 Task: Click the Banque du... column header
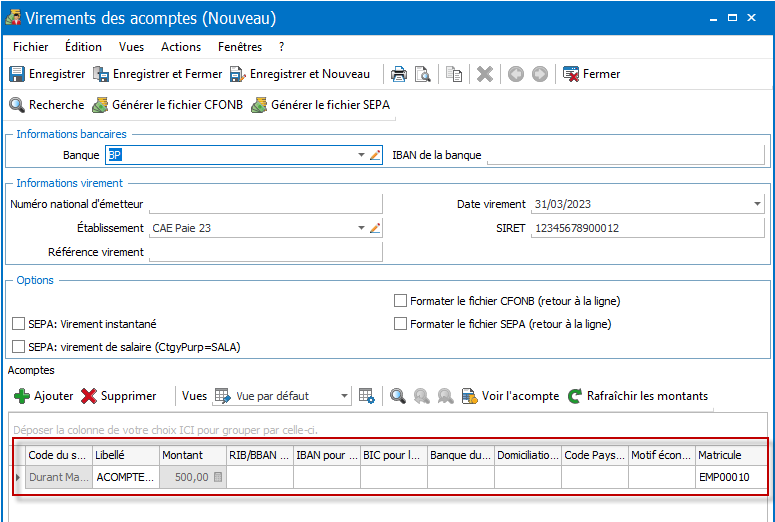pos(461,455)
